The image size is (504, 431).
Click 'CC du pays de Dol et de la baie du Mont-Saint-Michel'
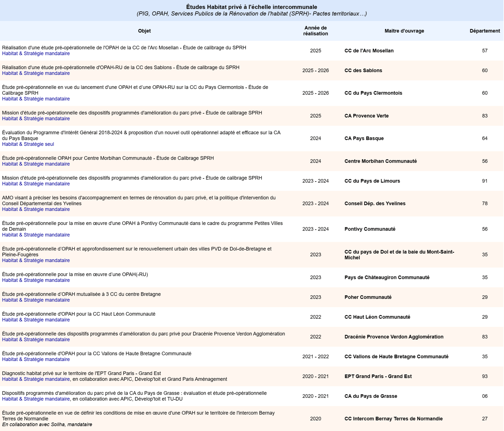(399, 255)
